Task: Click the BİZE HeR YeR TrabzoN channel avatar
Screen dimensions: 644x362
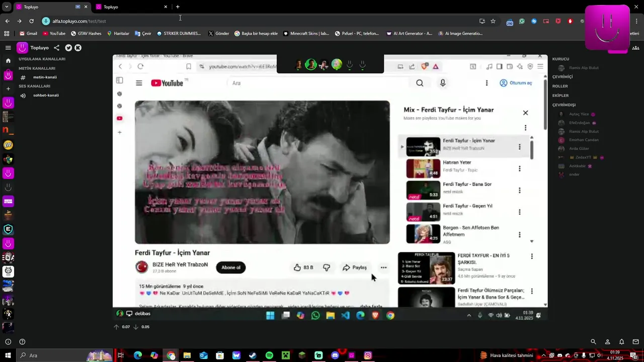Action: click(142, 267)
